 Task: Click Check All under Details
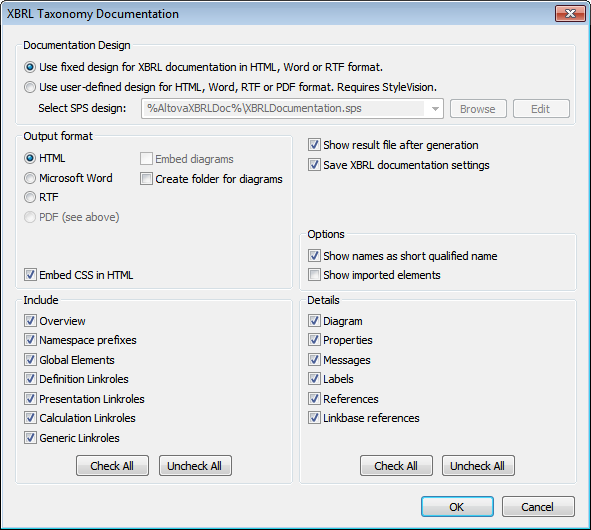pyautogui.click(x=396, y=466)
